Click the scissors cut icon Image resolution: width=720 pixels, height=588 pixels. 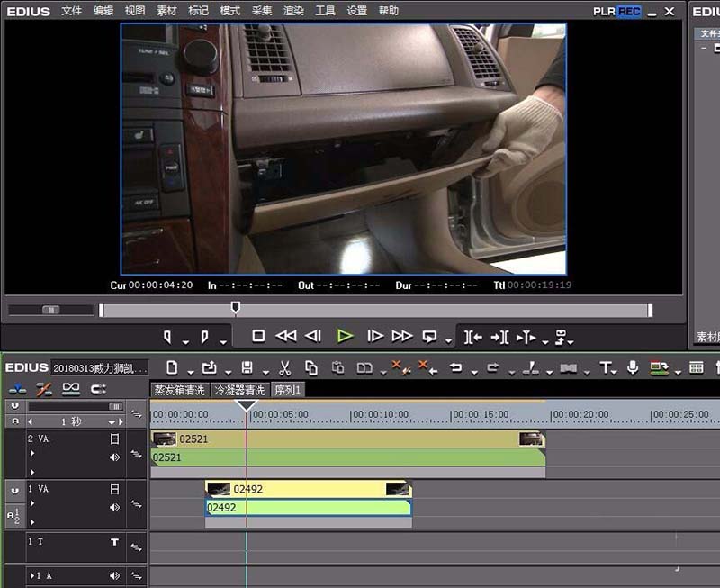pyautogui.click(x=284, y=367)
